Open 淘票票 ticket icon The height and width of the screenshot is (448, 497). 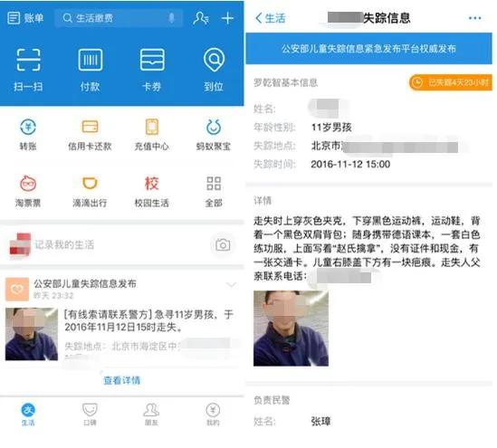[x=28, y=183]
